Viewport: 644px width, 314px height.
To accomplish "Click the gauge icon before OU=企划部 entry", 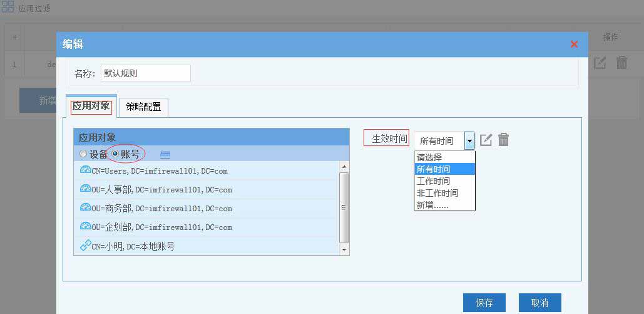I will 86,226.
